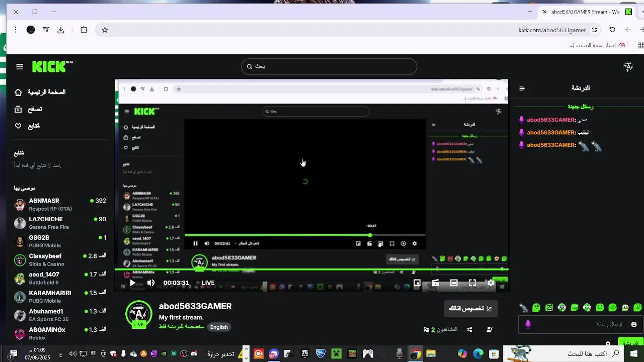Play the paused stream
Image resolution: width=644 pixels, height=362 pixels.
tap(132, 283)
